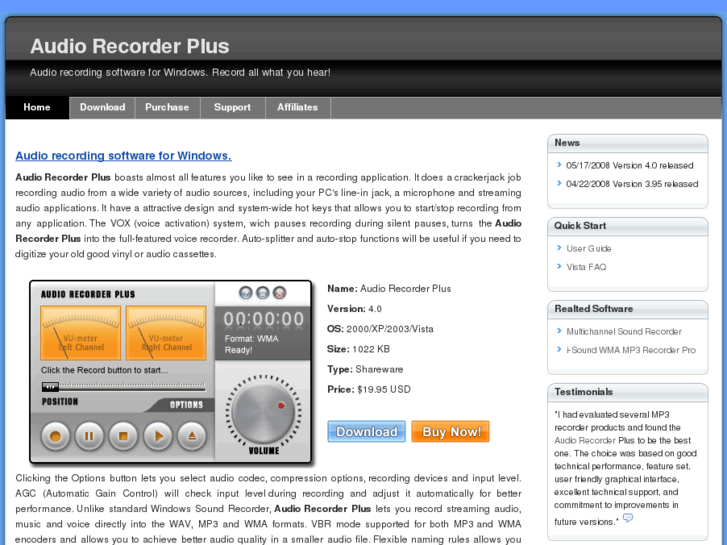This screenshot has height=545, width=727.
Task: Click the Audio Recorder Plus site title
Action: pos(130,46)
